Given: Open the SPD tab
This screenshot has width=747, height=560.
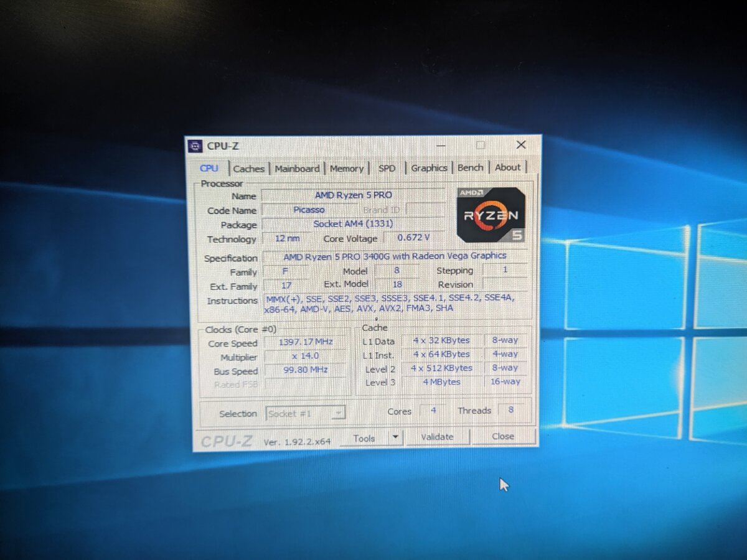Looking at the screenshot, I should click(387, 168).
